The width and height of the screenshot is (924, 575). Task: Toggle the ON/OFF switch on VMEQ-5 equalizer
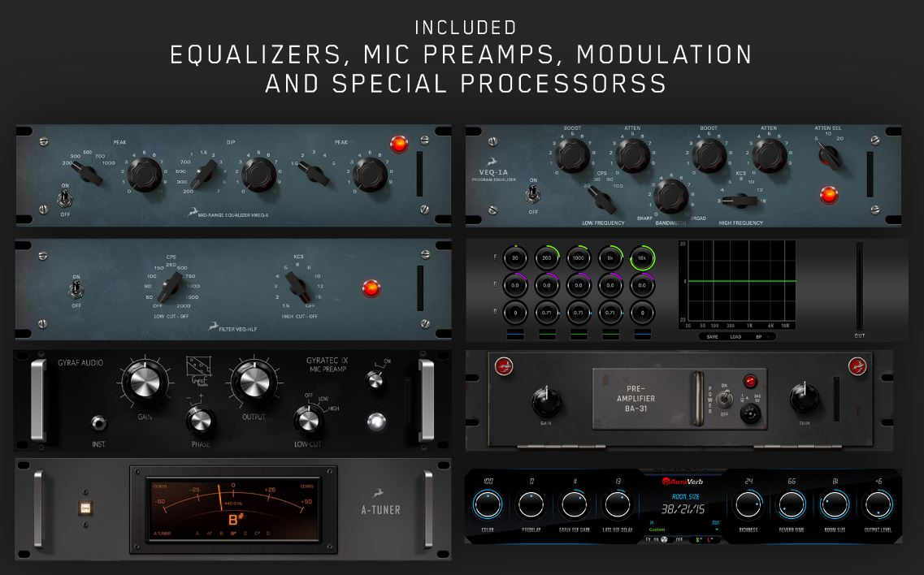point(64,199)
